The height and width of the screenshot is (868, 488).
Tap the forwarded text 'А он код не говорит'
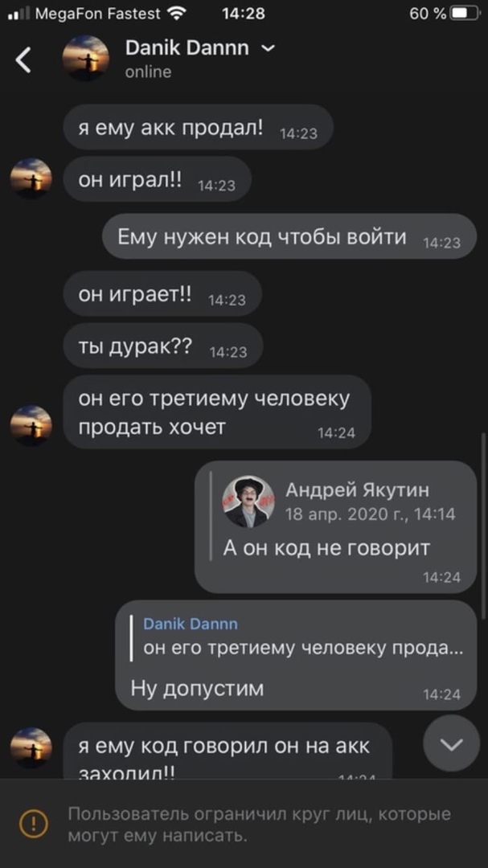[x=327, y=548]
